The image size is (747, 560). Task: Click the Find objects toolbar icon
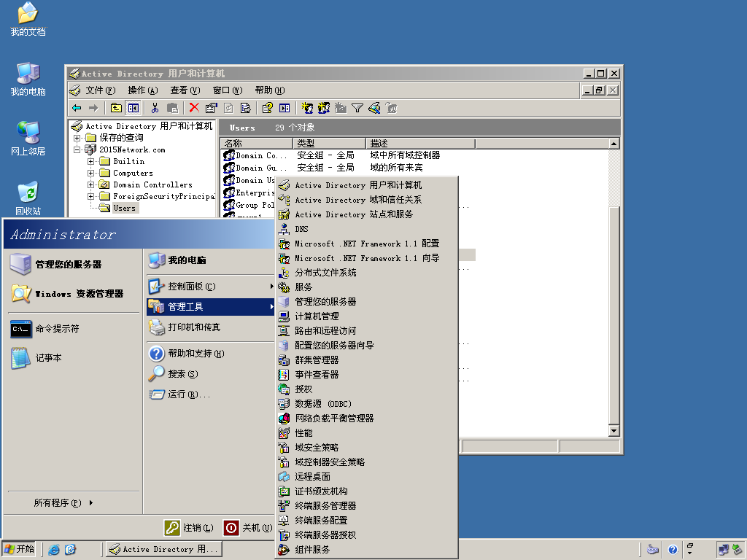[374, 108]
